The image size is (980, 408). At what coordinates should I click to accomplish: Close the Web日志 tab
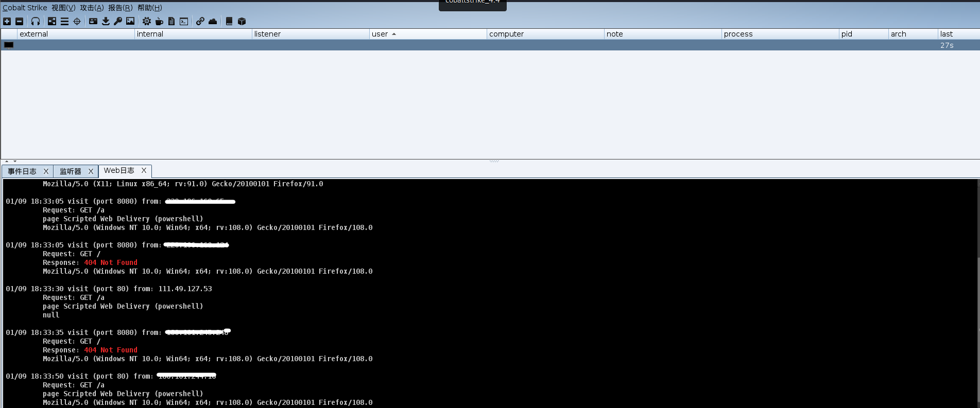click(144, 170)
